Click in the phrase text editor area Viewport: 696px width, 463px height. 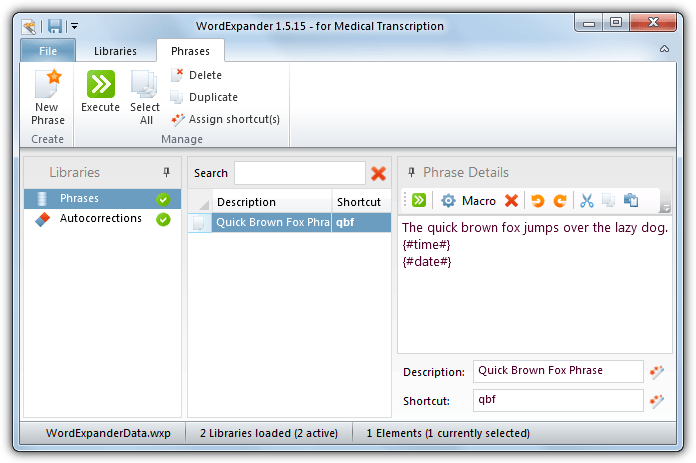point(534,284)
